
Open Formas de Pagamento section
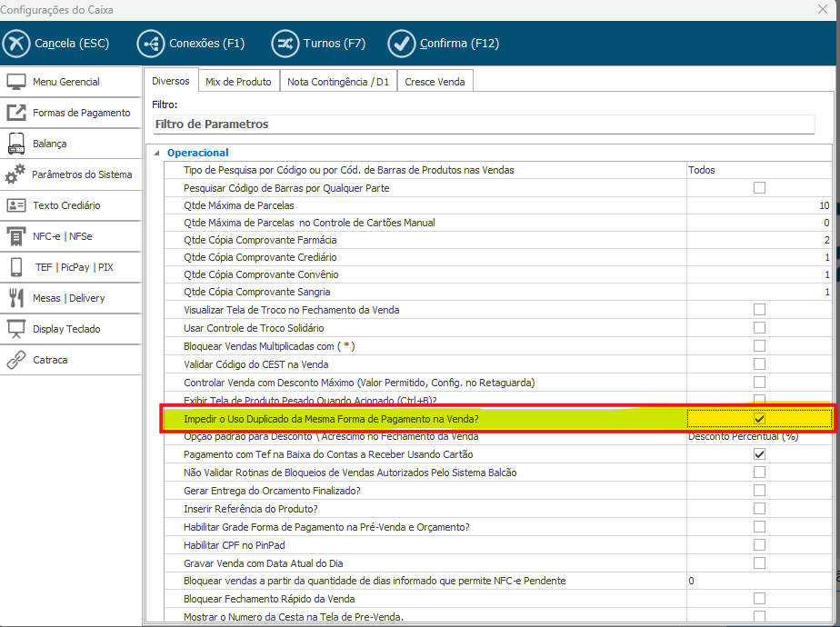(x=81, y=113)
